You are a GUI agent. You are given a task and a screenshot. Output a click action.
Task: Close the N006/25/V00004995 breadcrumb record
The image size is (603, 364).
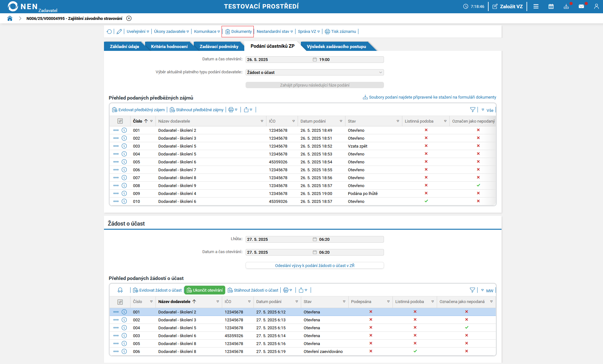pos(129,18)
